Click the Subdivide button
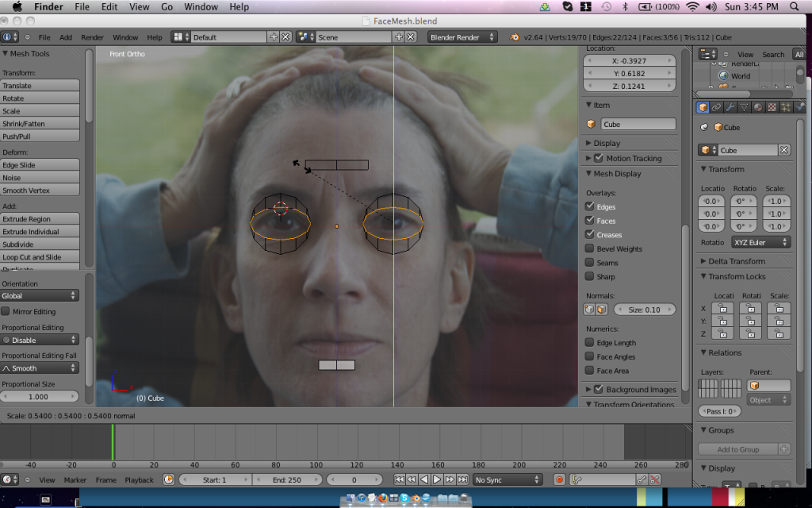 pos(40,244)
